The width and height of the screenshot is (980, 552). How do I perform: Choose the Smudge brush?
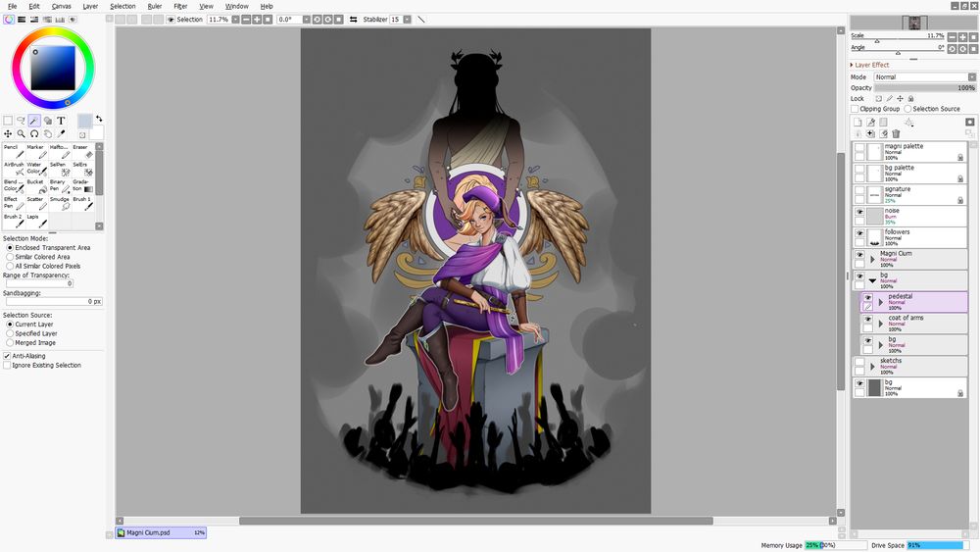point(60,203)
